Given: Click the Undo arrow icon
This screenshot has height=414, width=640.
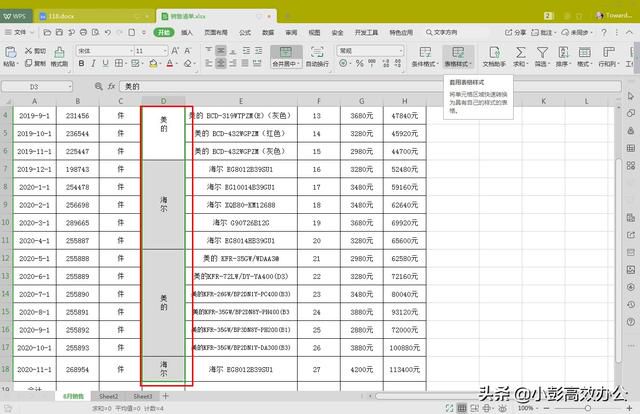Looking at the screenshot, I should pyautogui.click(x=108, y=32).
